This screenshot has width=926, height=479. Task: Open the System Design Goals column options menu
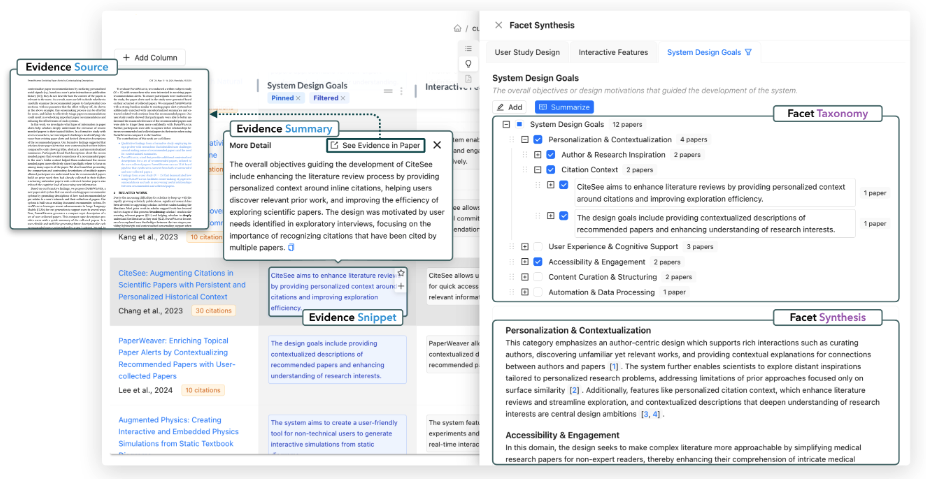[402, 91]
